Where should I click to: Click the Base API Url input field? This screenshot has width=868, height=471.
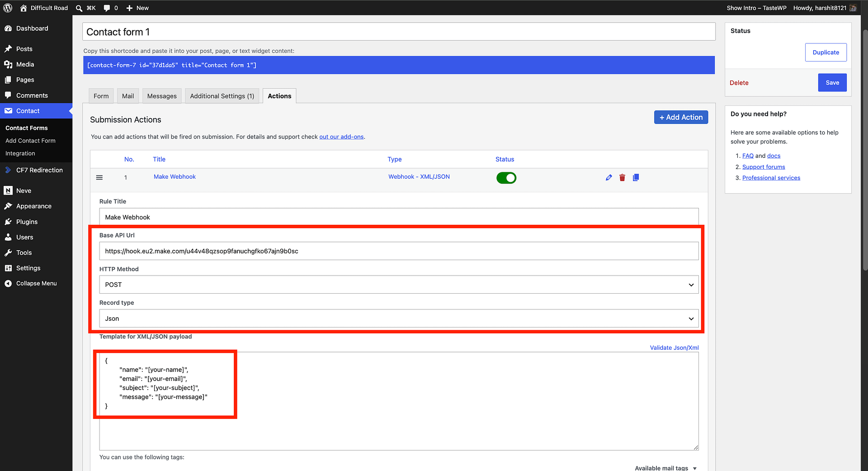coord(399,251)
